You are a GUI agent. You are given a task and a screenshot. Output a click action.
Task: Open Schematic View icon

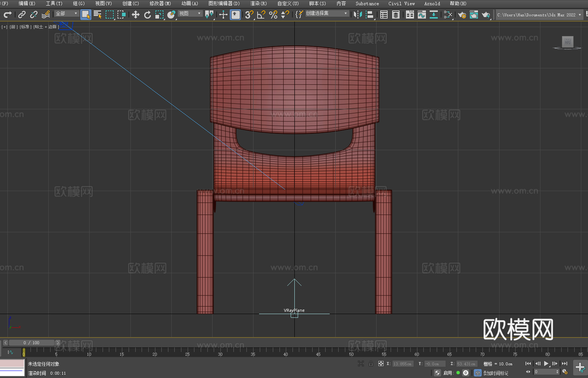pos(448,14)
